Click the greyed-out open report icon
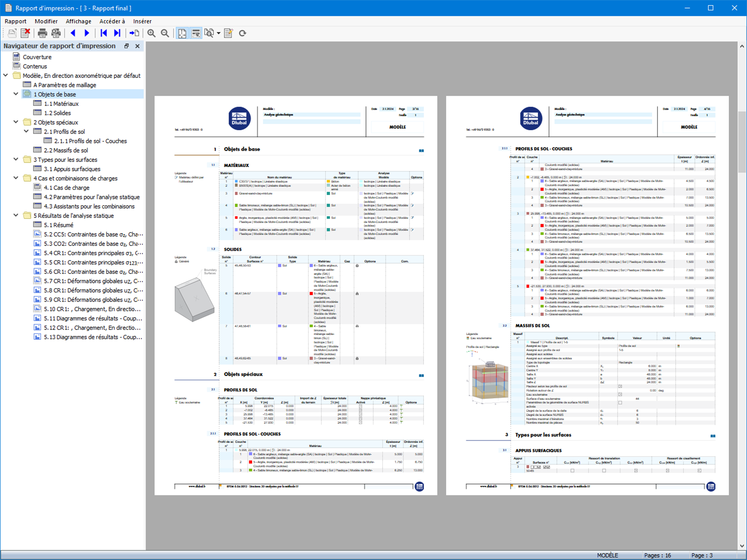The image size is (747, 560). tap(12, 33)
